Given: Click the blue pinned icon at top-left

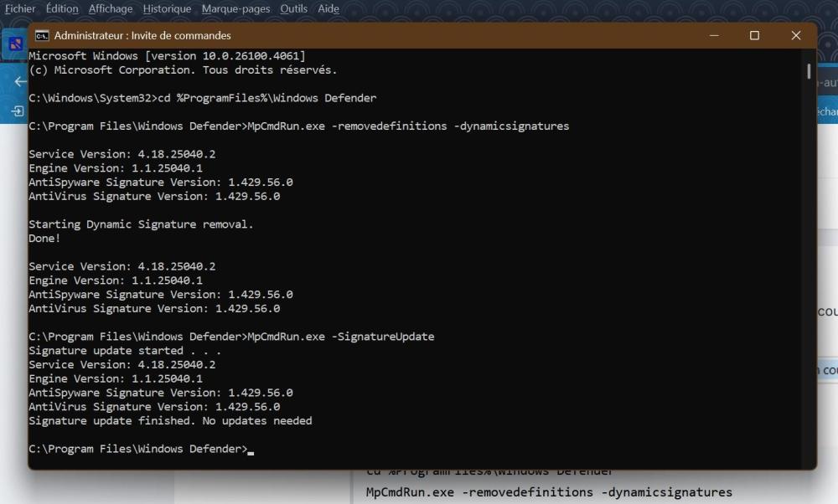Looking at the screenshot, I should (15, 44).
